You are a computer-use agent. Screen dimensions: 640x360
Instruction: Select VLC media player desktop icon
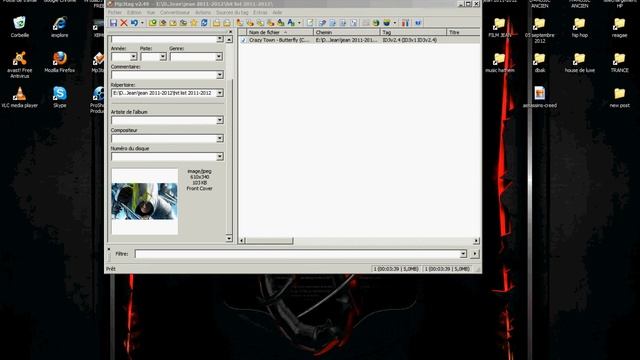[20, 97]
